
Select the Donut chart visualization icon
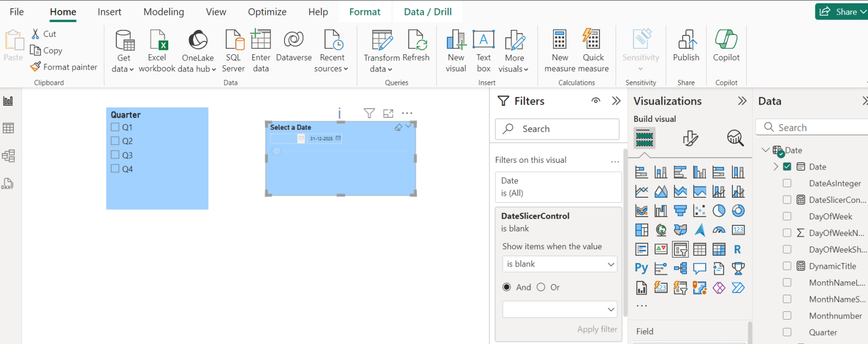click(738, 210)
